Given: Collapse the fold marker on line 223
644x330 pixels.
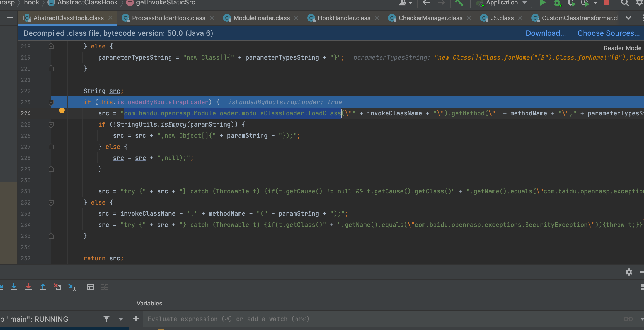Looking at the screenshot, I should (51, 102).
